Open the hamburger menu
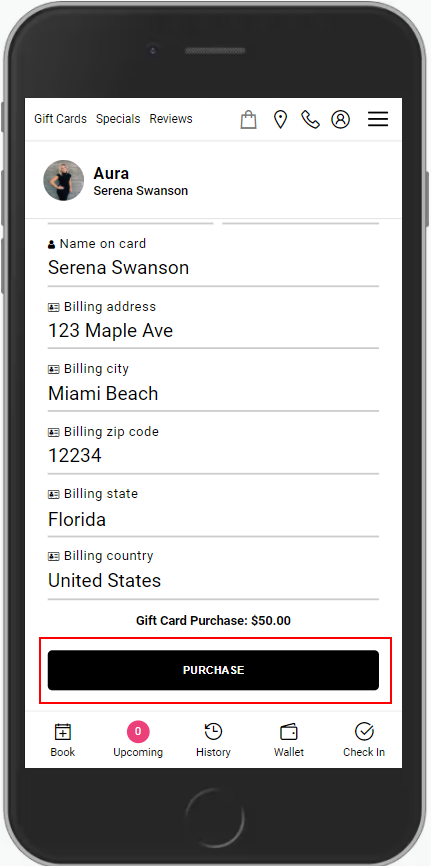Image resolution: width=431 pixels, height=866 pixels. pos(378,119)
